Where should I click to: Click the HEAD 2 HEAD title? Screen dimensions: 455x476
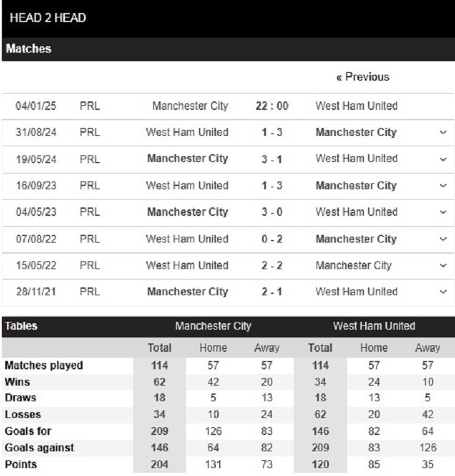point(48,18)
